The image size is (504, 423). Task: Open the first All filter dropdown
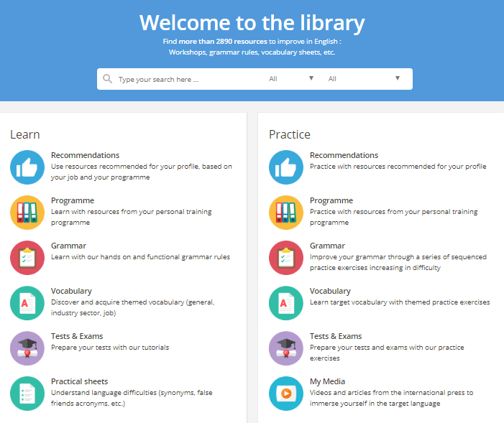click(x=291, y=79)
